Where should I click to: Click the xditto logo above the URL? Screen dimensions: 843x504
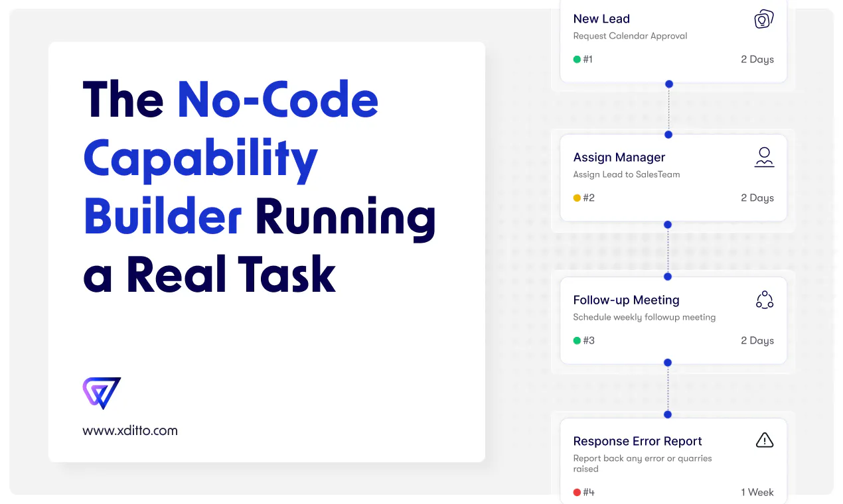(x=102, y=393)
